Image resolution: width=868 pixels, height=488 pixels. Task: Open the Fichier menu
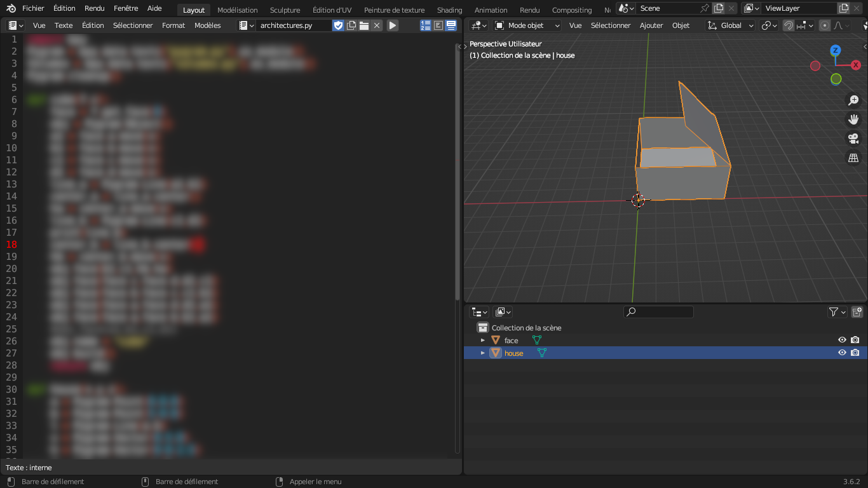point(33,8)
